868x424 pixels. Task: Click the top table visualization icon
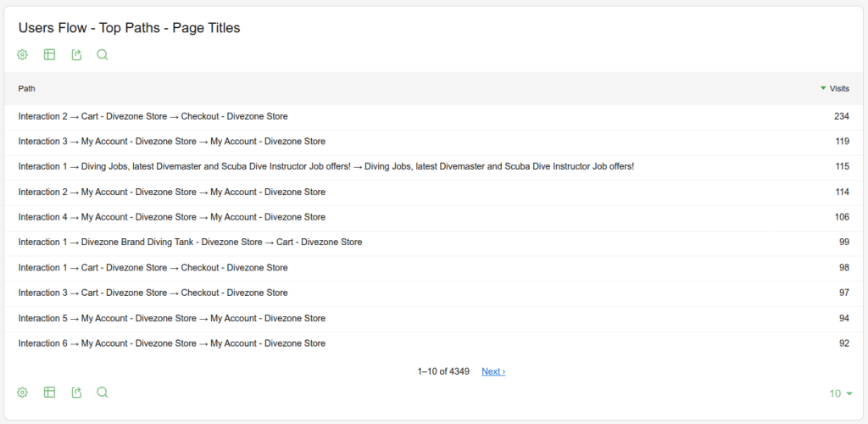50,55
